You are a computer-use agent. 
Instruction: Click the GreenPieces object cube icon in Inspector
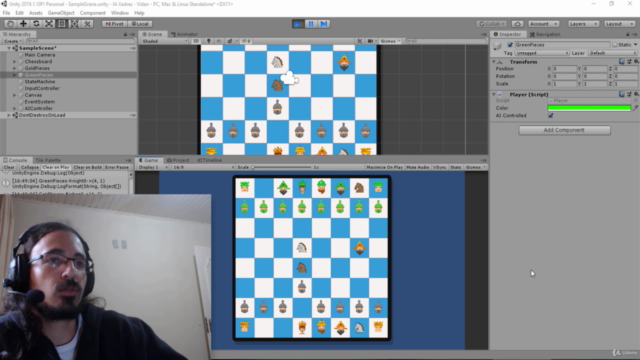498,47
